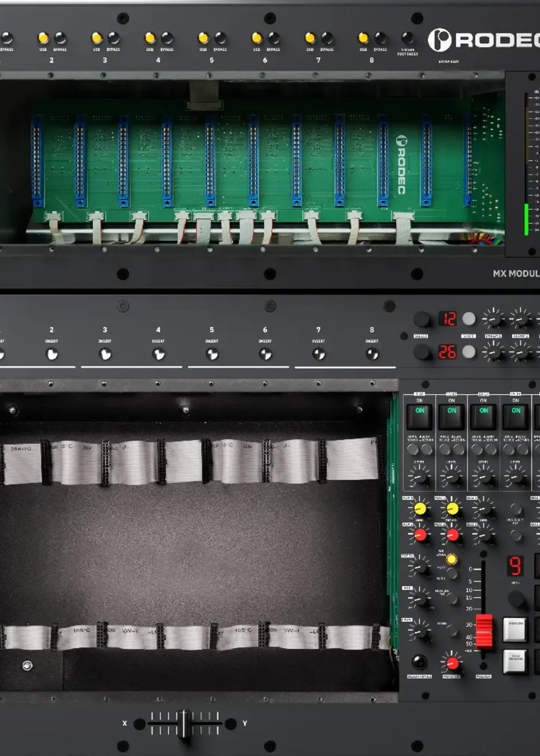Click the left red knob below the yellow knobs
Image resolution: width=540 pixels, height=756 pixels.
pyautogui.click(x=420, y=535)
